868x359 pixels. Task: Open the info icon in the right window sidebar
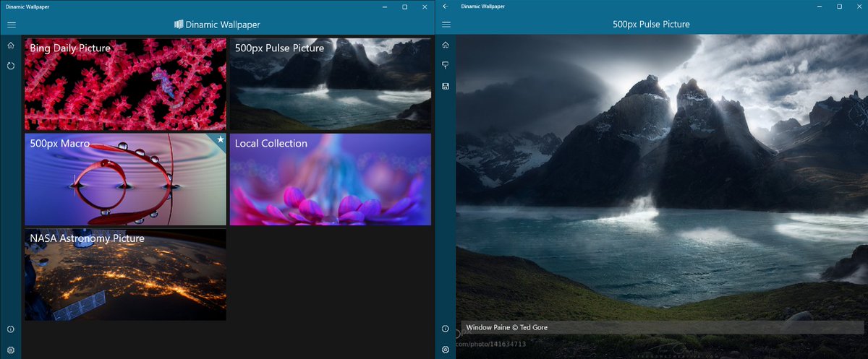pyautogui.click(x=446, y=329)
